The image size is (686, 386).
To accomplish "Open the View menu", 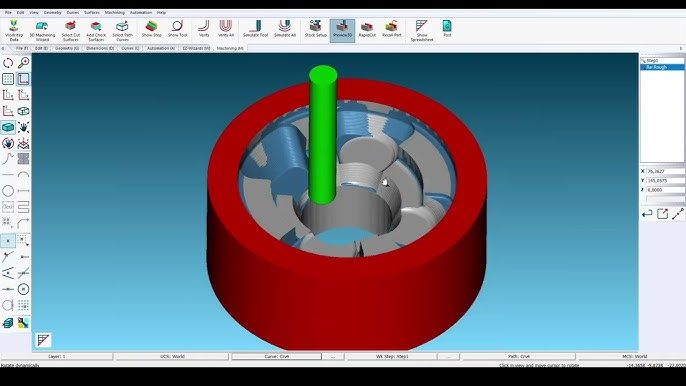I will 34,13.
